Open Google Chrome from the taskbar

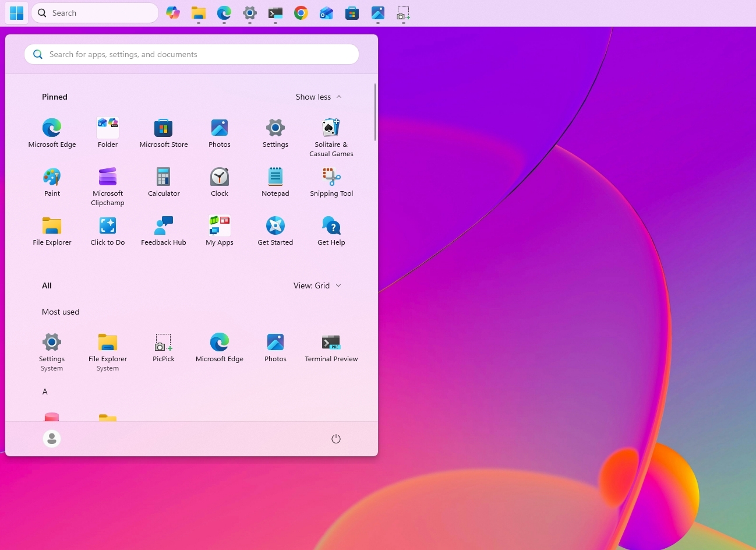point(301,13)
